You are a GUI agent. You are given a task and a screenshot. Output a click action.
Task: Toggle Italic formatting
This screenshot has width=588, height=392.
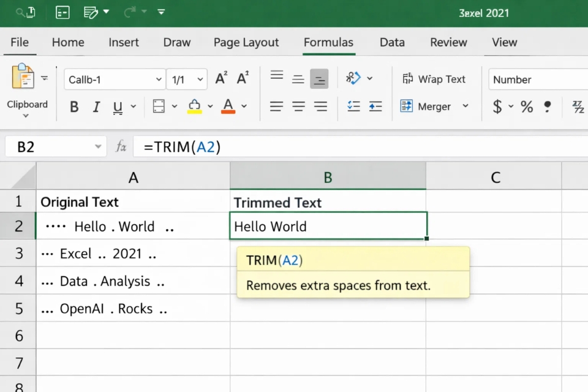(x=96, y=106)
